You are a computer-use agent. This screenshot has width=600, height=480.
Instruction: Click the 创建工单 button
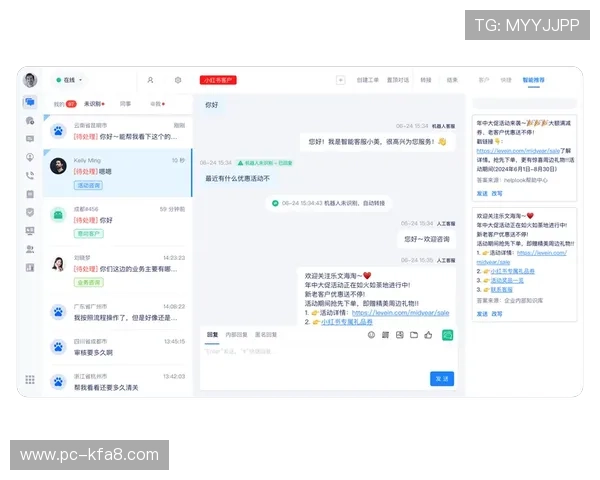tap(368, 80)
